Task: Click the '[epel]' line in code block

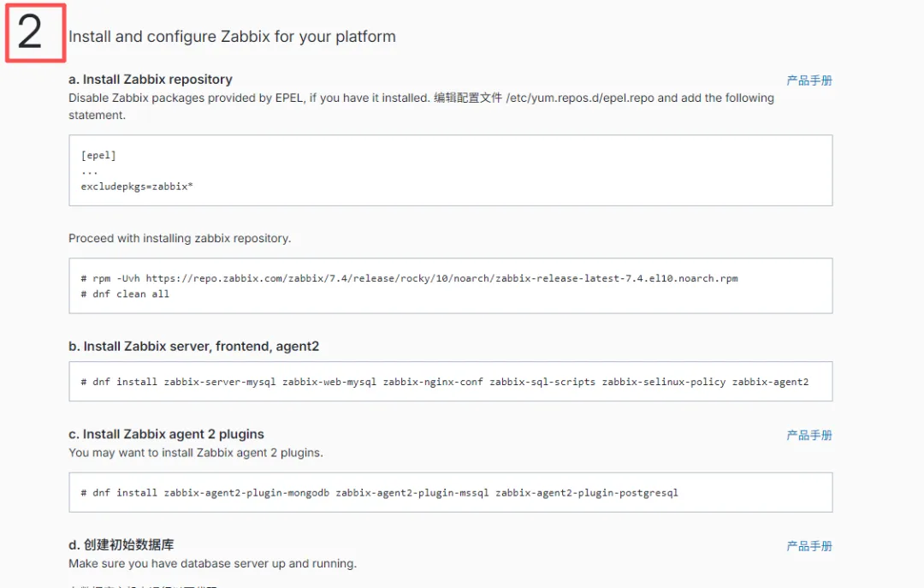Action: click(x=98, y=155)
